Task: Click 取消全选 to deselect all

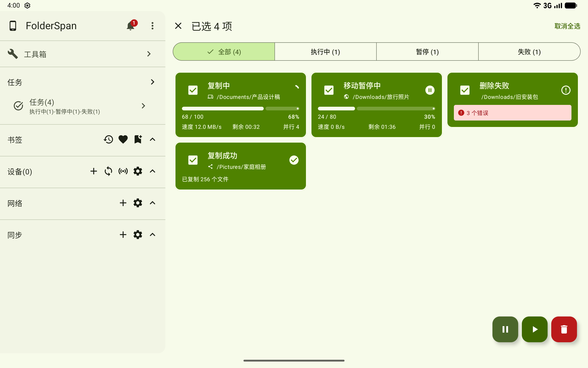Action: (567, 26)
